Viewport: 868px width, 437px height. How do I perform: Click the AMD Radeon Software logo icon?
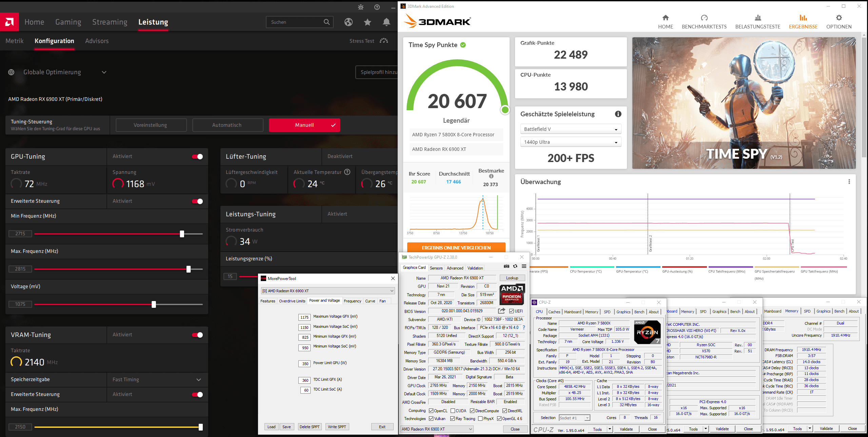tap(9, 22)
